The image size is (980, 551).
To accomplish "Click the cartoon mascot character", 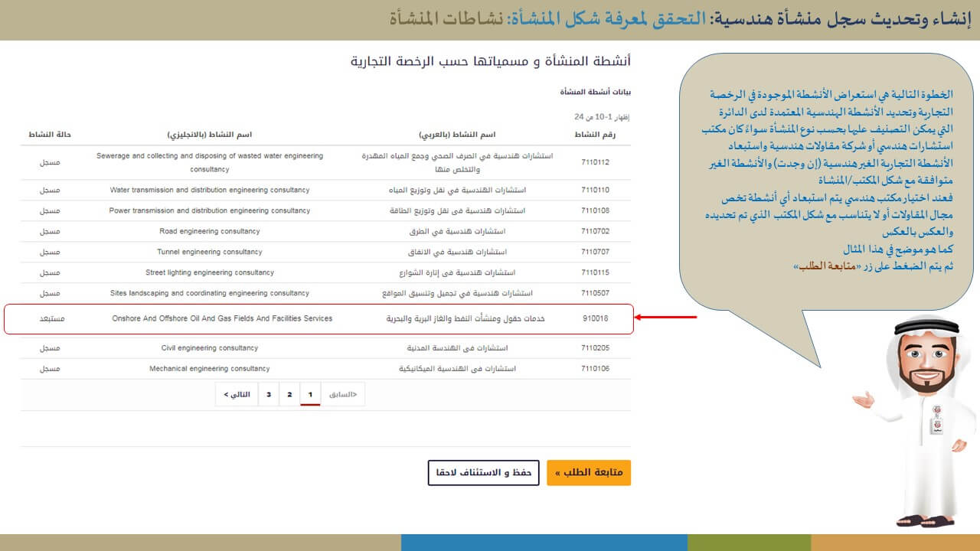I will (x=916, y=421).
